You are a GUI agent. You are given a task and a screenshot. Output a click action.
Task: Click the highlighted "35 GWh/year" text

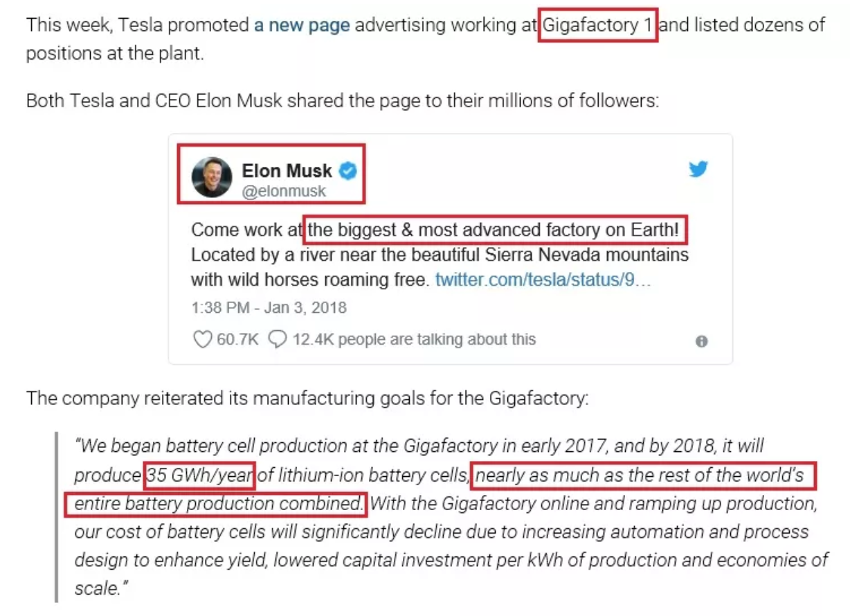[200, 475]
